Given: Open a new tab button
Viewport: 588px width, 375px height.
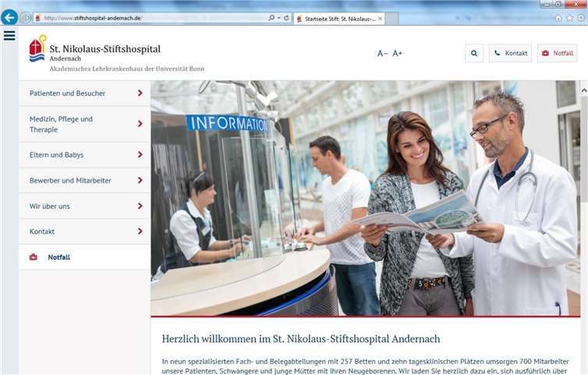Looking at the screenshot, I should click(392, 19).
